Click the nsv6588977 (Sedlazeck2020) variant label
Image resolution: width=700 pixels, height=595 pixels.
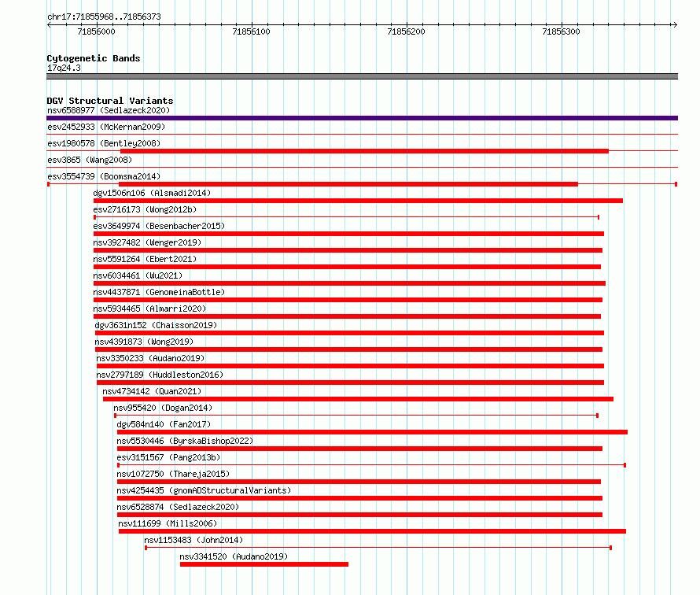[x=109, y=110]
